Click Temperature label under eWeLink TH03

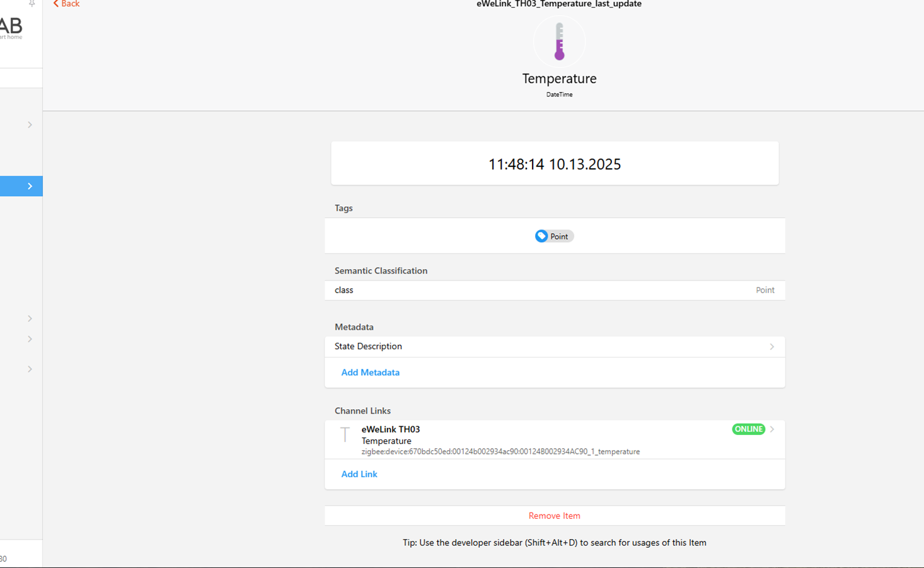[386, 441]
